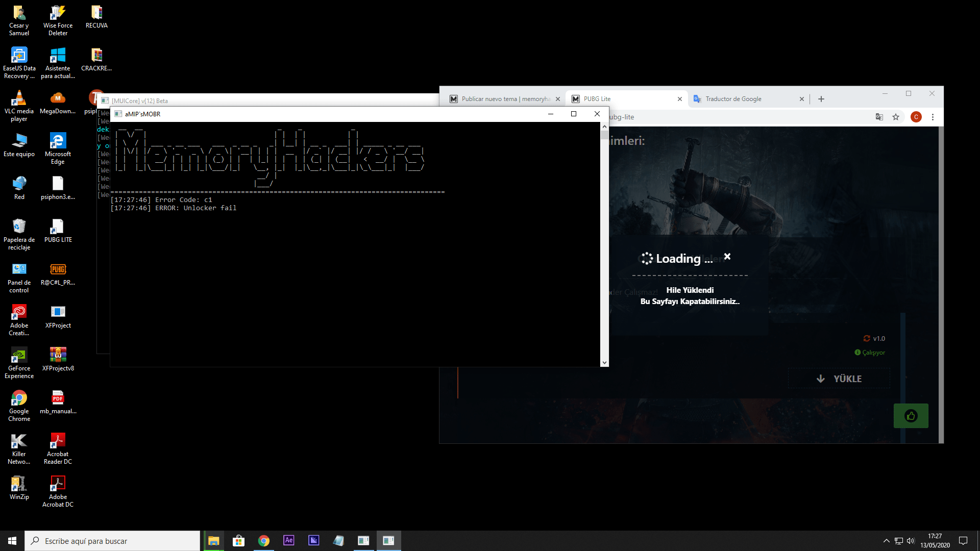The width and height of the screenshot is (980, 551).
Task: Click the translate page icon in Chrome
Action: pyautogui.click(x=879, y=117)
